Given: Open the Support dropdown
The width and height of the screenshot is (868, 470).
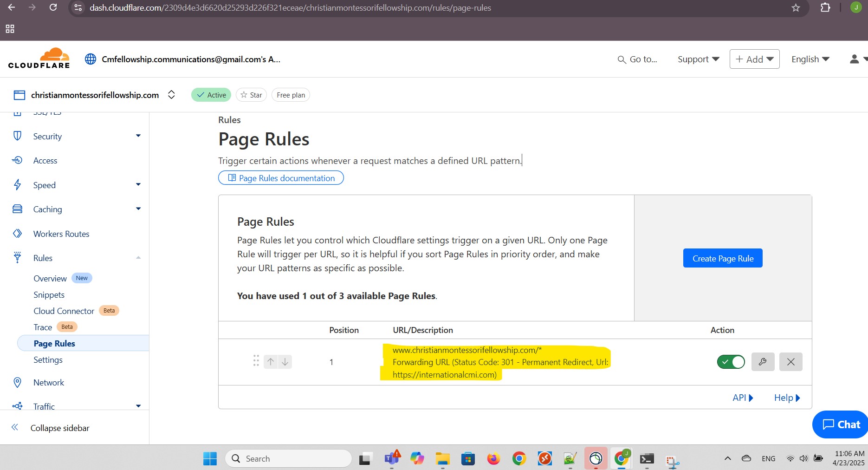Looking at the screenshot, I should click(x=698, y=59).
